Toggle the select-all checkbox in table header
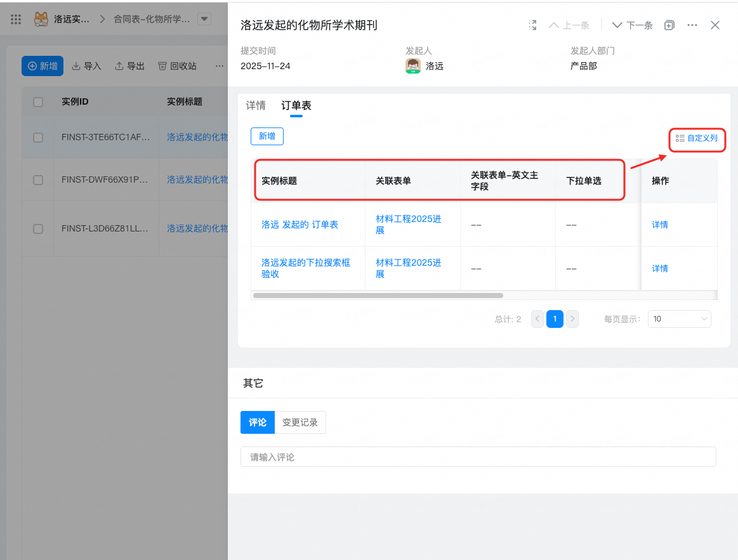 click(x=38, y=102)
